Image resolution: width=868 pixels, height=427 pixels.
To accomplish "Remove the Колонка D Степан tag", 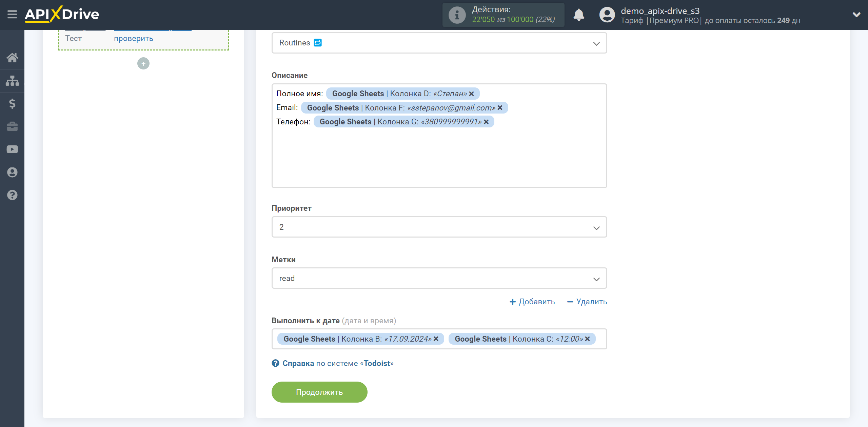I will point(471,94).
